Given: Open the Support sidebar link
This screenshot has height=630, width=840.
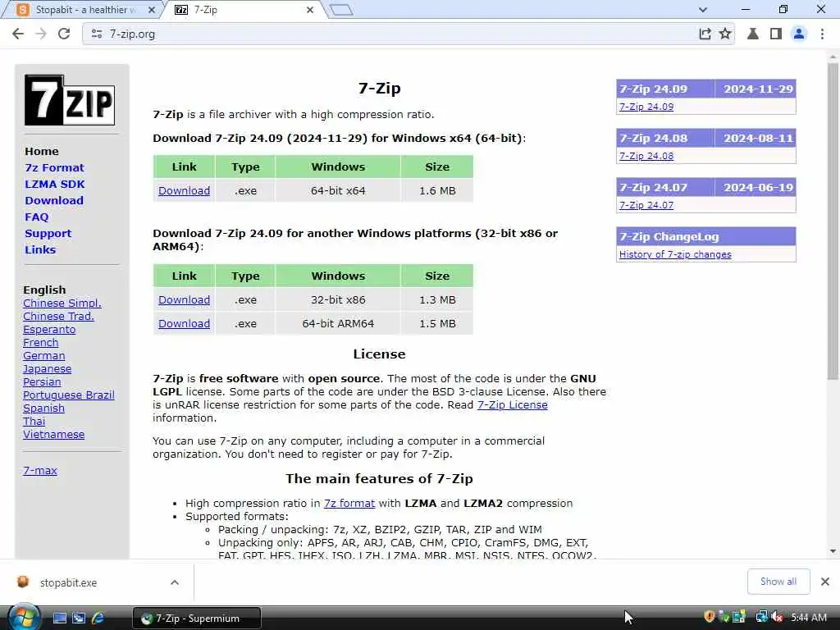Looking at the screenshot, I should click(48, 234).
